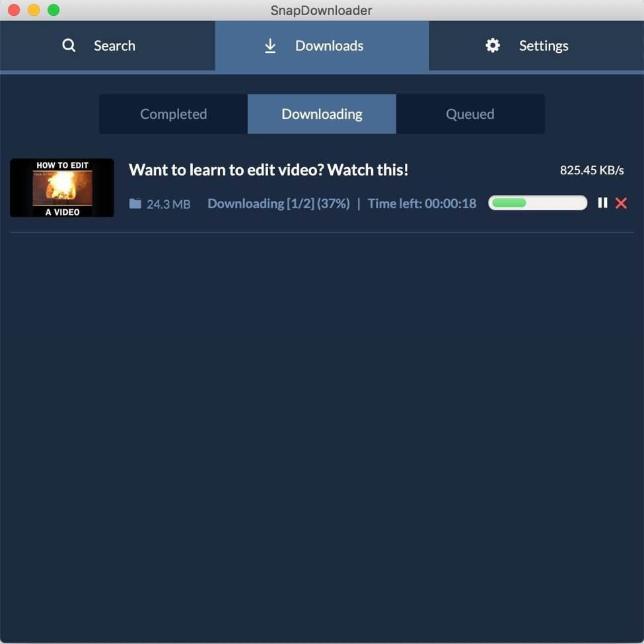
Task: Click the magnifying glass Search icon
Action: click(x=69, y=46)
